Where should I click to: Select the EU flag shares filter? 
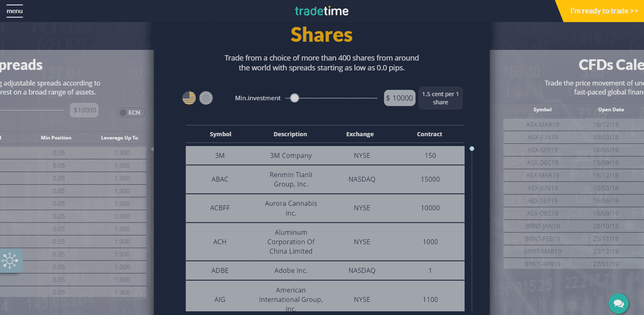tap(206, 98)
